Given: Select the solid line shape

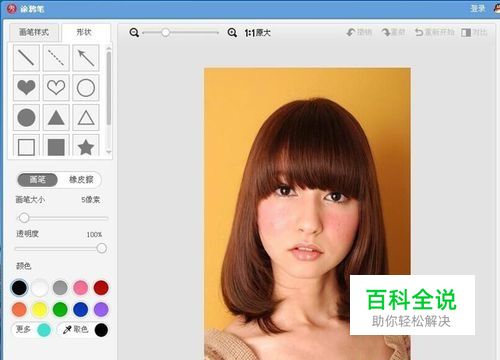Looking at the screenshot, I should click(x=26, y=58).
